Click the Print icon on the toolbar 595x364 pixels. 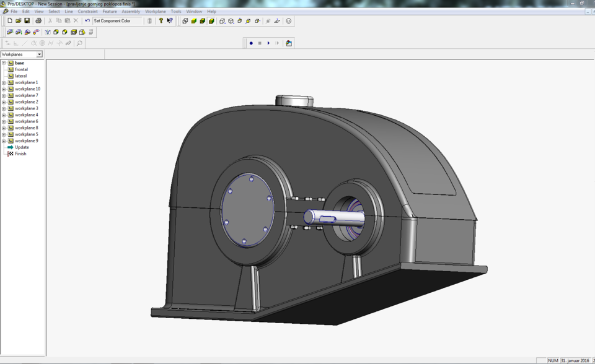(38, 20)
